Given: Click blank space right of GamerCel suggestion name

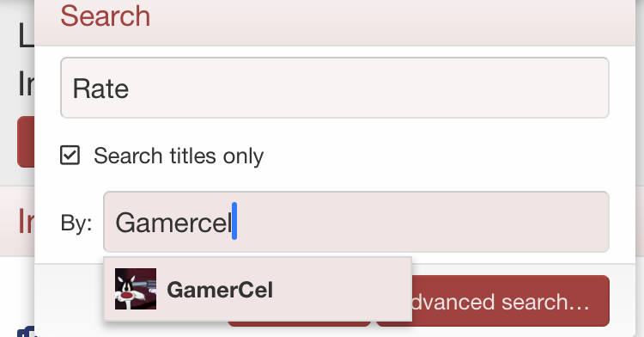Looking at the screenshot, I should (x=341, y=290).
